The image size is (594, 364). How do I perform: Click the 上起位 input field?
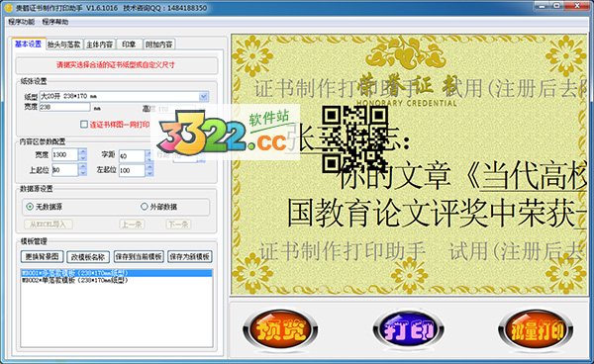(x=64, y=170)
